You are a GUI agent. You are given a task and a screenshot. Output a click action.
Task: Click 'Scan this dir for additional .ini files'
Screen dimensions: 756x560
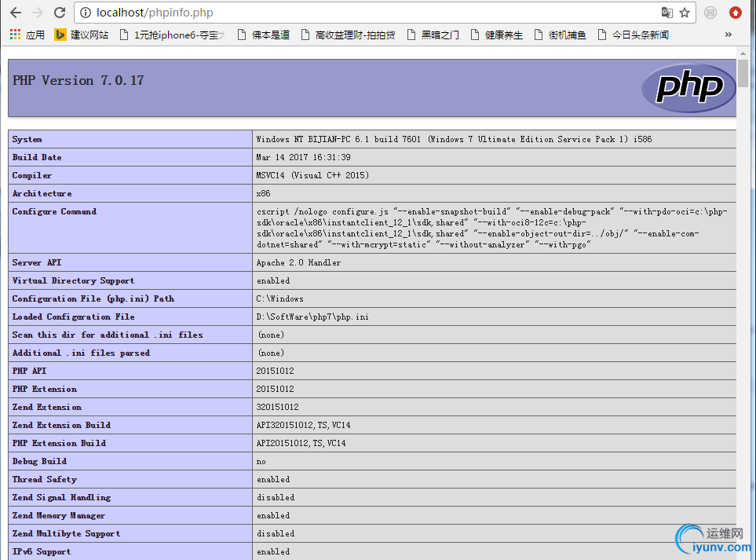pos(108,335)
